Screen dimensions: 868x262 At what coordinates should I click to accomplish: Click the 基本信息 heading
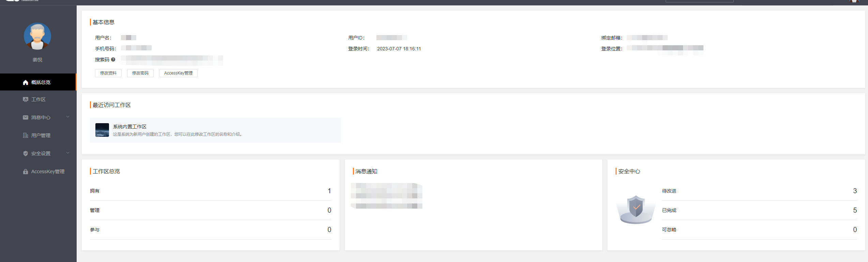pos(104,22)
